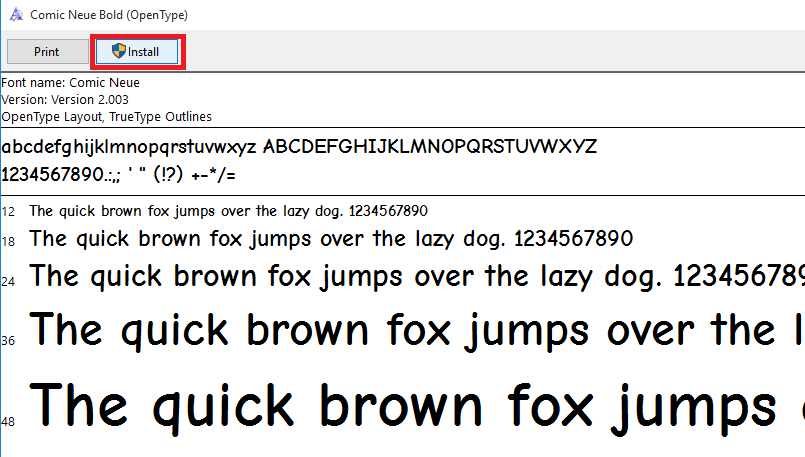805x457 pixels.
Task: Click the "Font name: Comic Neue" line
Action: point(70,83)
